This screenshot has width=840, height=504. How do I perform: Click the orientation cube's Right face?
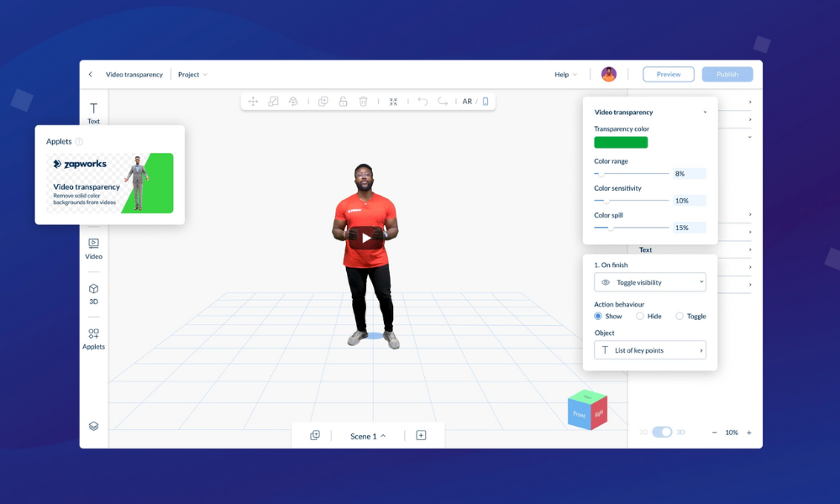point(599,413)
